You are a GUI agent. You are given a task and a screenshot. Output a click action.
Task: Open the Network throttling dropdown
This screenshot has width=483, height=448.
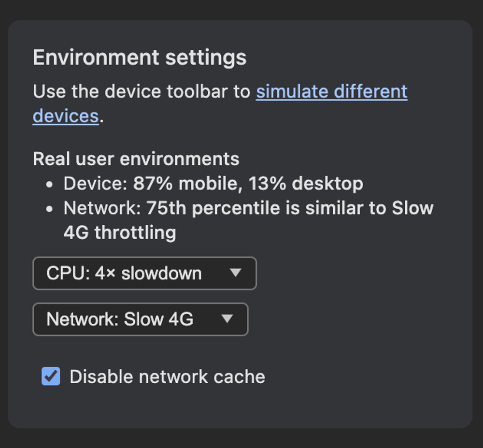pyautogui.click(x=139, y=319)
